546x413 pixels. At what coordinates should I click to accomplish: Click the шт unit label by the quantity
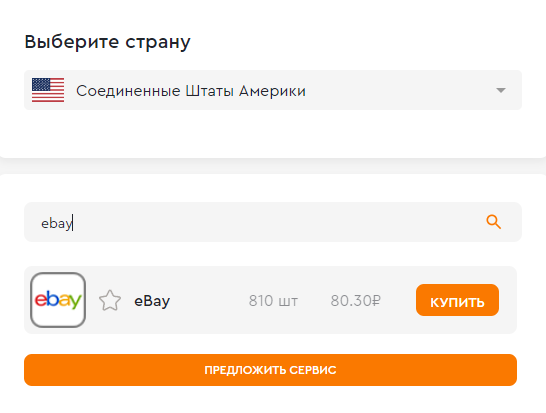(288, 302)
